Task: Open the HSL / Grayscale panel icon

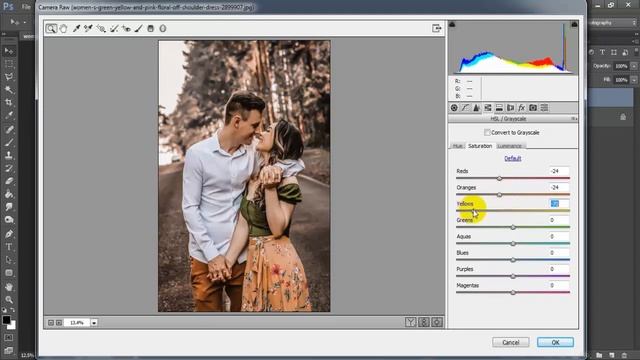Action: (488, 108)
